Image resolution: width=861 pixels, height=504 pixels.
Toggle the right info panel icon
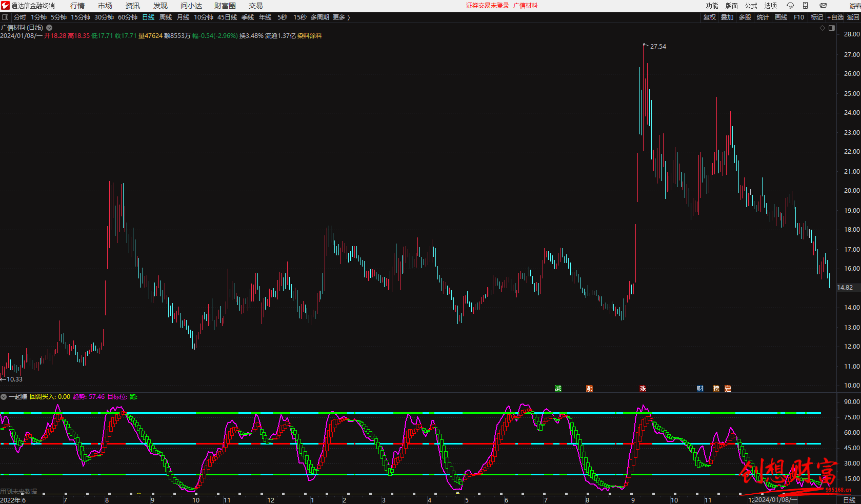832,28
